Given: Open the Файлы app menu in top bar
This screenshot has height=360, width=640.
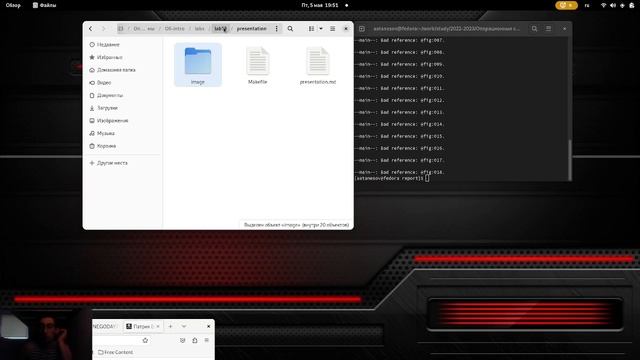Looking at the screenshot, I should [x=44, y=5].
